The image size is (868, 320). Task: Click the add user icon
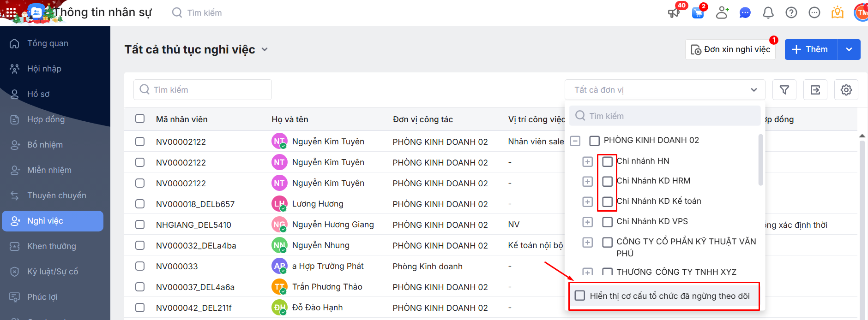pyautogui.click(x=722, y=12)
